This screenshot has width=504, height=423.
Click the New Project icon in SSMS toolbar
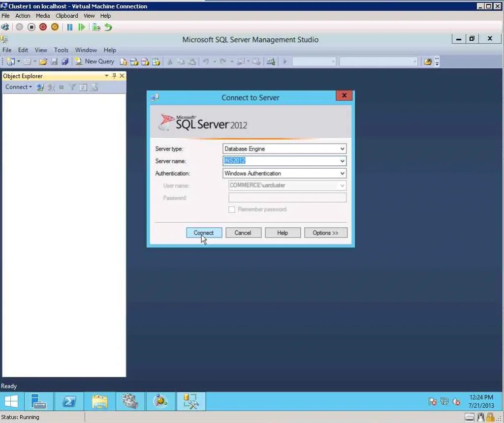[11, 61]
